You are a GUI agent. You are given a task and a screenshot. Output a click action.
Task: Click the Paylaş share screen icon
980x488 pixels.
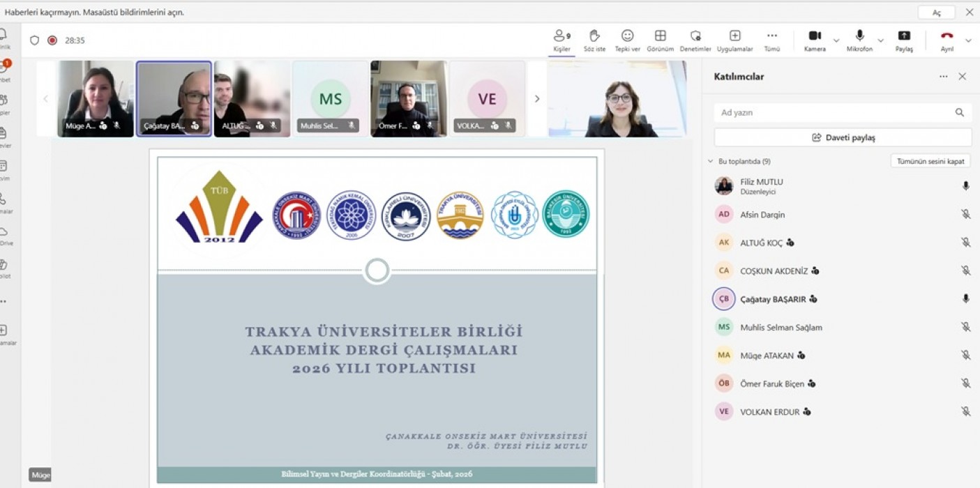(x=904, y=36)
